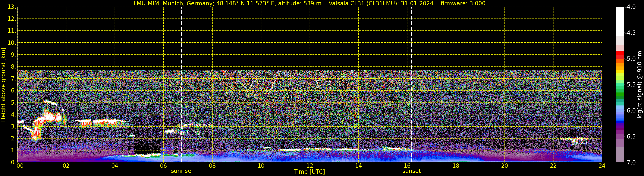Select the "16" time axis tick label
The height and width of the screenshot is (176, 644).
(407, 166)
